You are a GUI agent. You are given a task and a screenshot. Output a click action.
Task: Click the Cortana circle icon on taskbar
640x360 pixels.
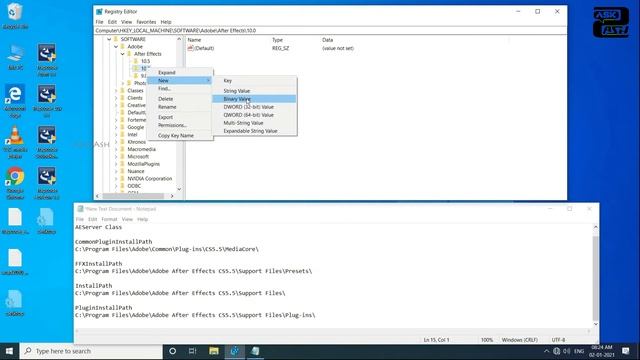pos(173,351)
